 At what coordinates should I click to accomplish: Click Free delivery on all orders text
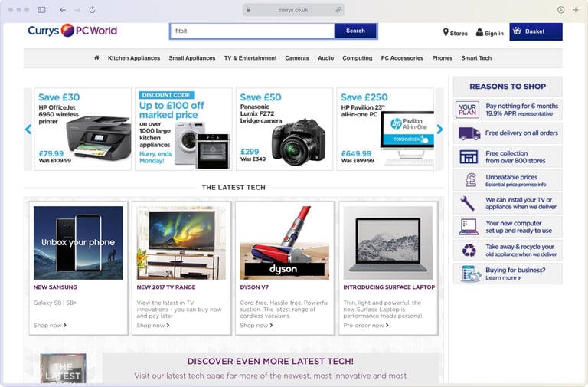pos(521,133)
